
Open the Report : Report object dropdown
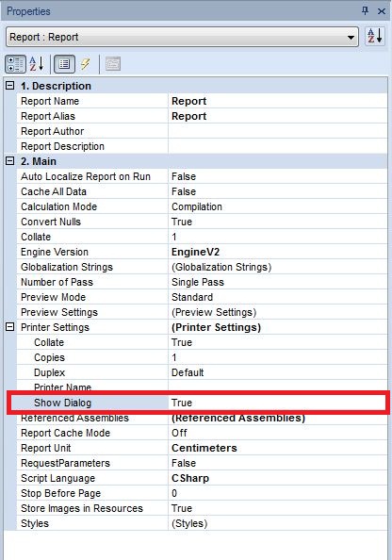[x=182, y=37]
